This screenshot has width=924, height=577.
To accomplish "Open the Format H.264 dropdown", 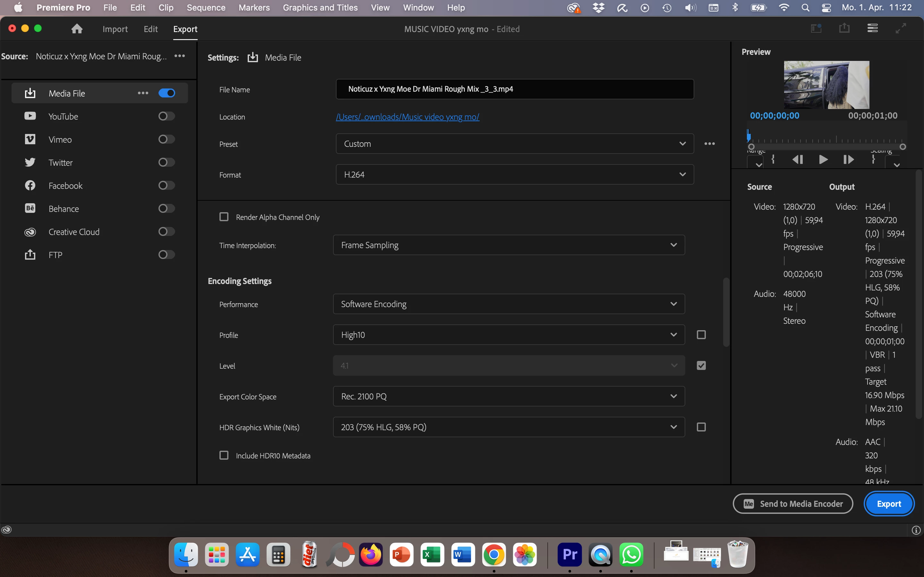I will [x=514, y=175].
